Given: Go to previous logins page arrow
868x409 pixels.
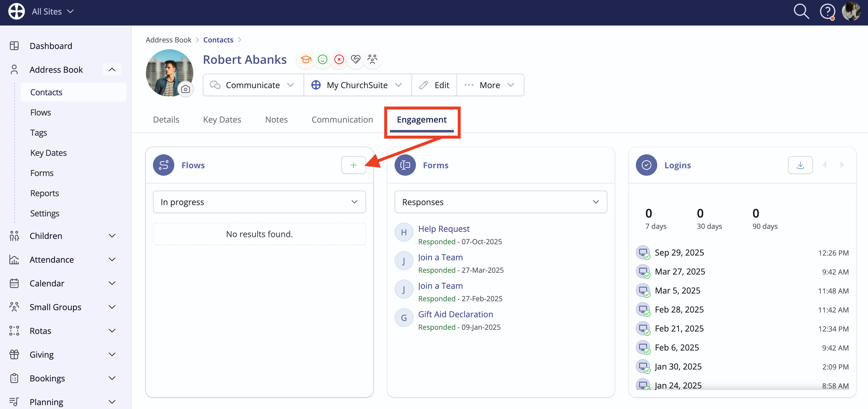Looking at the screenshot, I should tap(825, 165).
